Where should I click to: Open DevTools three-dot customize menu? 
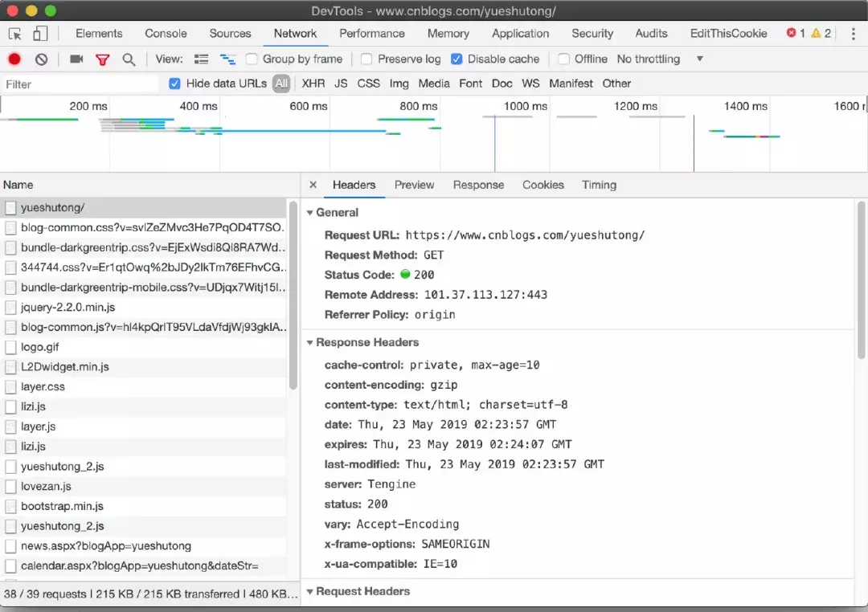coord(853,34)
